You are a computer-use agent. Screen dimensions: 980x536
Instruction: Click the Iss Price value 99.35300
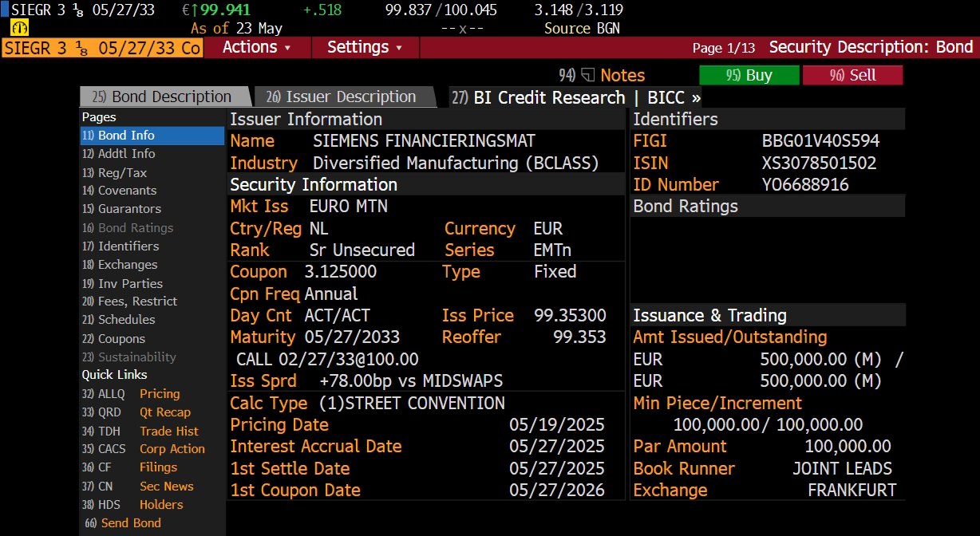tap(570, 316)
